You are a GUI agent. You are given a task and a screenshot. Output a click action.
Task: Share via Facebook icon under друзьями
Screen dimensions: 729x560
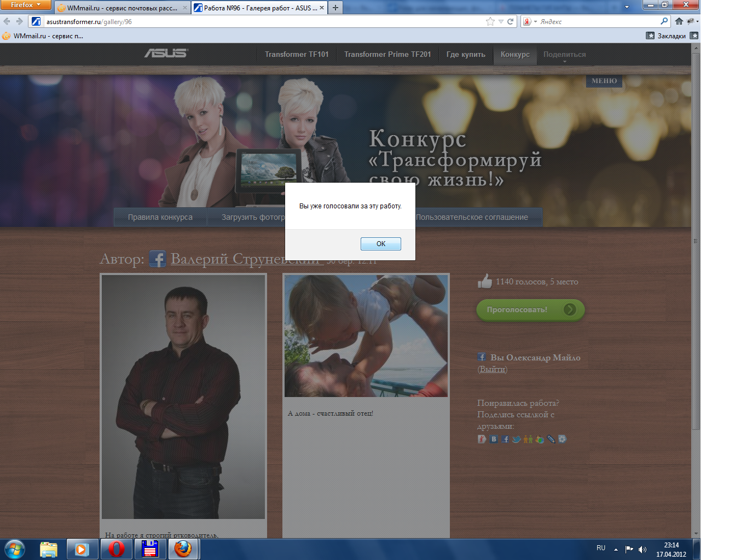[505, 439]
